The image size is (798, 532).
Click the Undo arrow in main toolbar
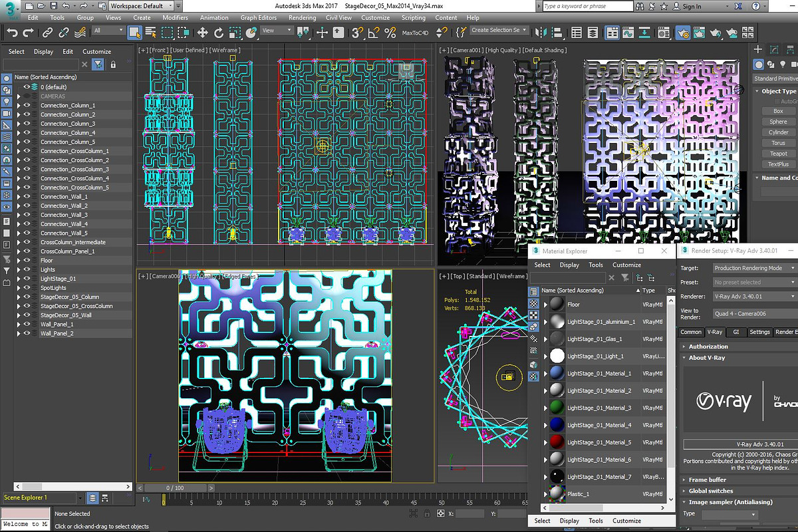(12, 32)
